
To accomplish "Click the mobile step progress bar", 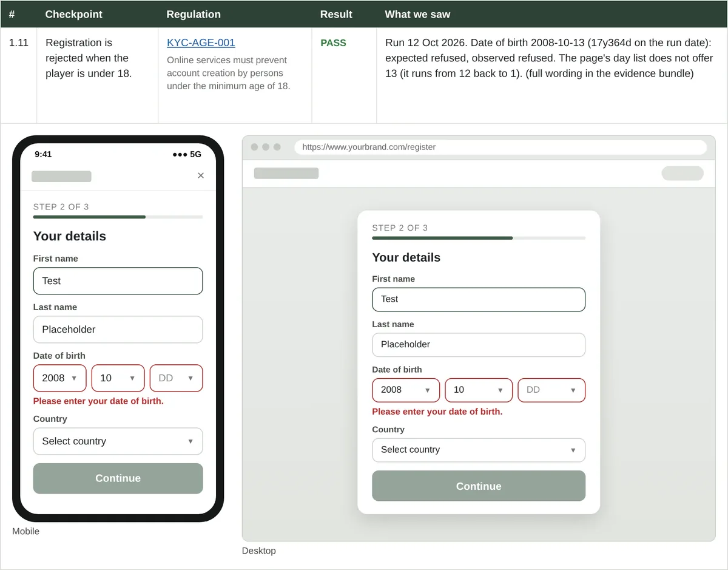I will pyautogui.click(x=118, y=217).
